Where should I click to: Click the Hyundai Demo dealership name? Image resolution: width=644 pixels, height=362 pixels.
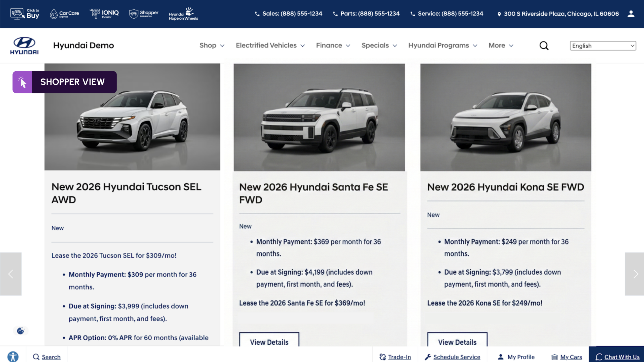pyautogui.click(x=84, y=46)
